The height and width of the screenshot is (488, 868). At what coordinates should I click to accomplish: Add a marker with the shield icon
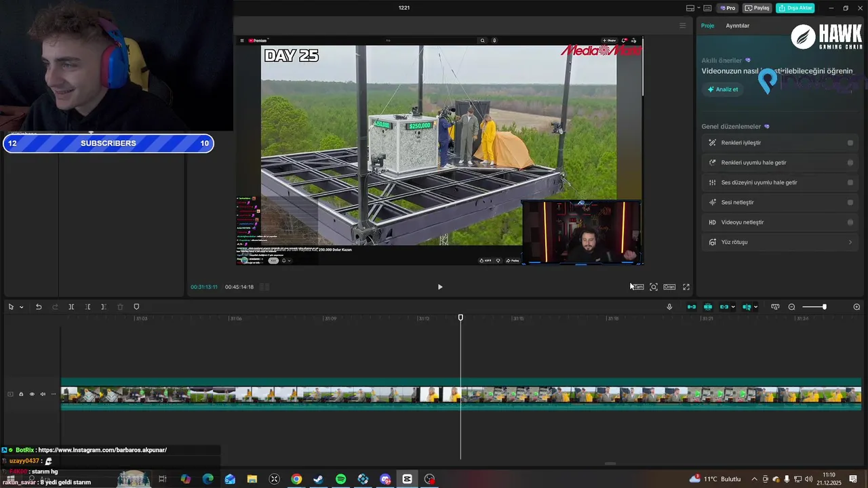click(136, 307)
